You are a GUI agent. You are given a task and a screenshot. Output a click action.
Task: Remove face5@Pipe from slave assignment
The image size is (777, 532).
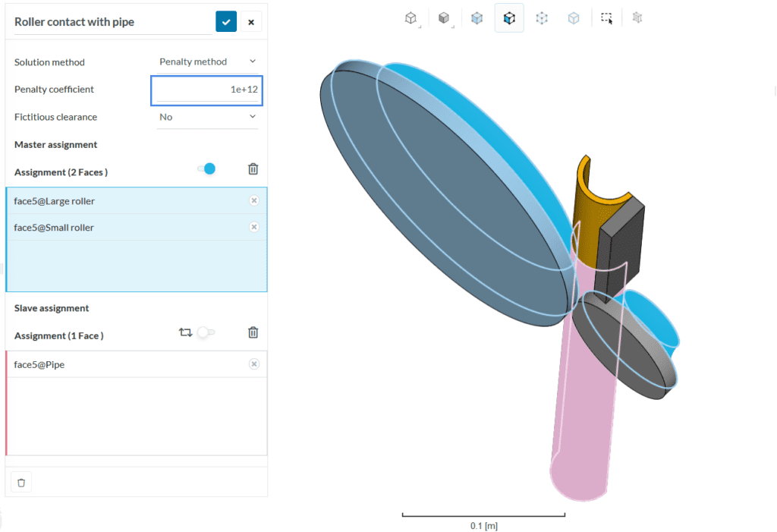click(254, 364)
